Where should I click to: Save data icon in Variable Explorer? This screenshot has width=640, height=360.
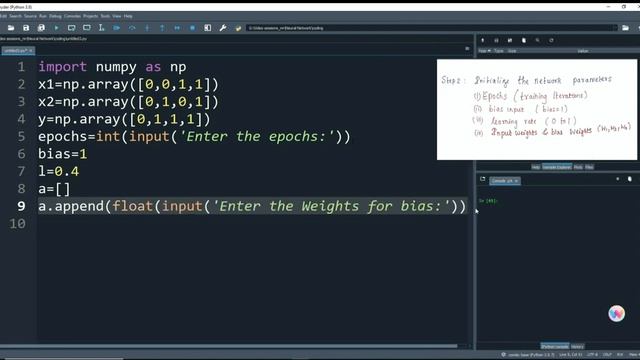tap(496, 40)
